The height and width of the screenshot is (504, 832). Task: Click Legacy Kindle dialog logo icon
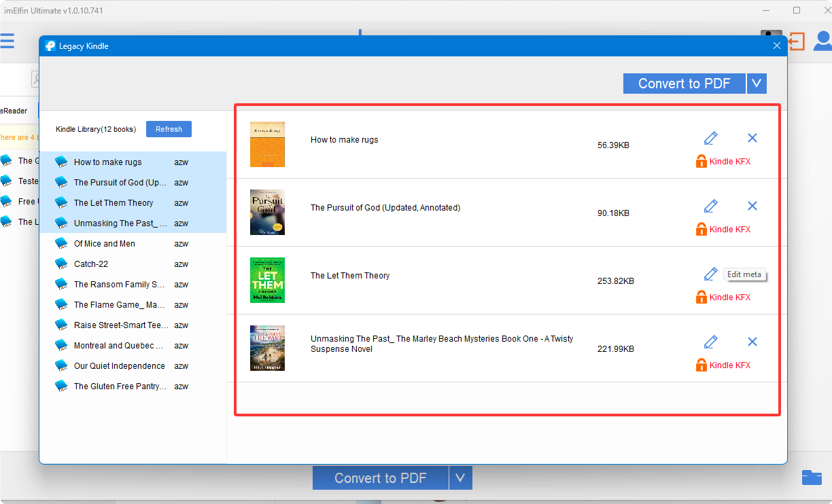(50, 46)
